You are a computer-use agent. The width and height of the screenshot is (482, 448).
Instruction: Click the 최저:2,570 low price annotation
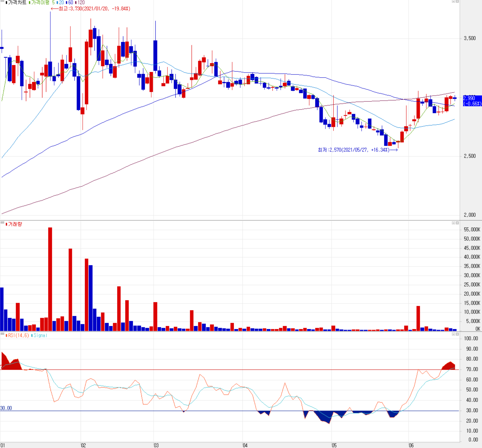pos(358,150)
